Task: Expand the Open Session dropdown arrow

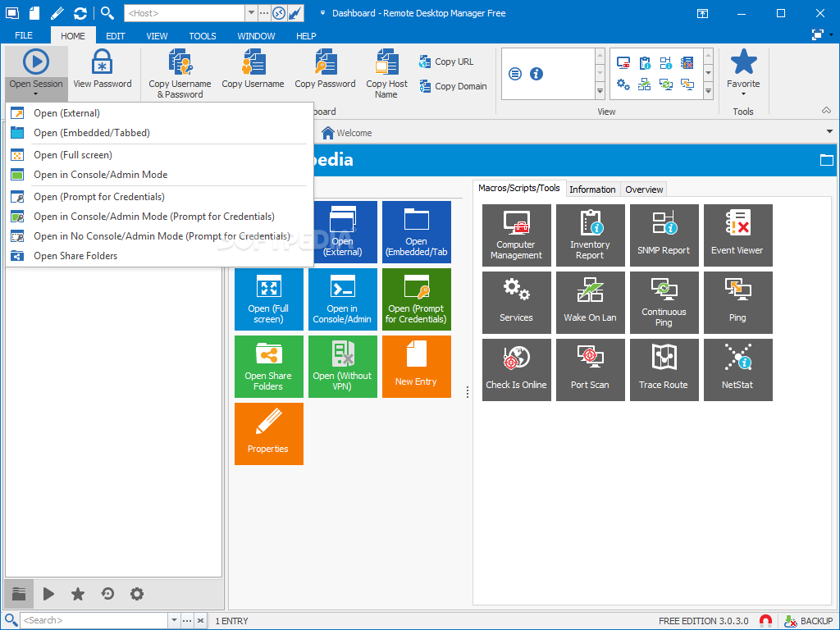Action: coord(36,95)
